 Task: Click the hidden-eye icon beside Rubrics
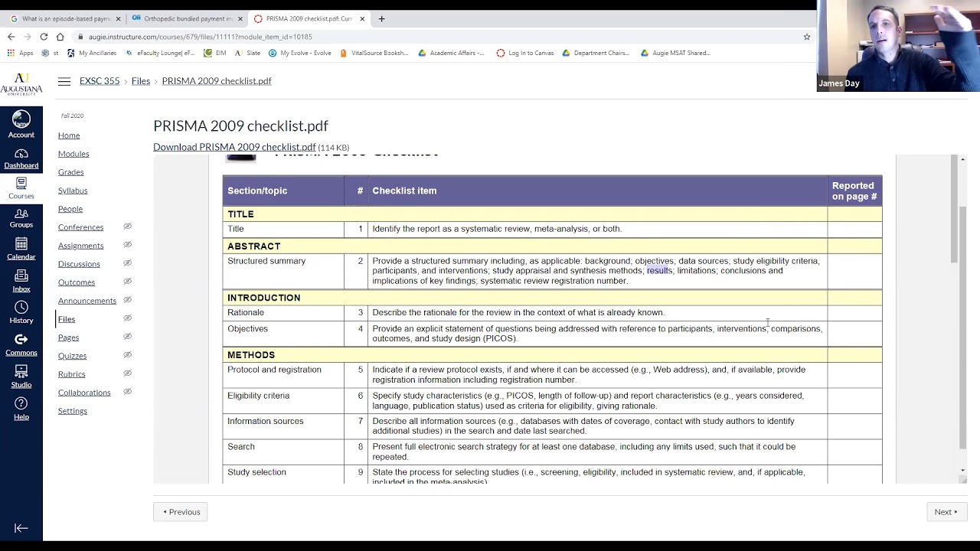pos(128,374)
